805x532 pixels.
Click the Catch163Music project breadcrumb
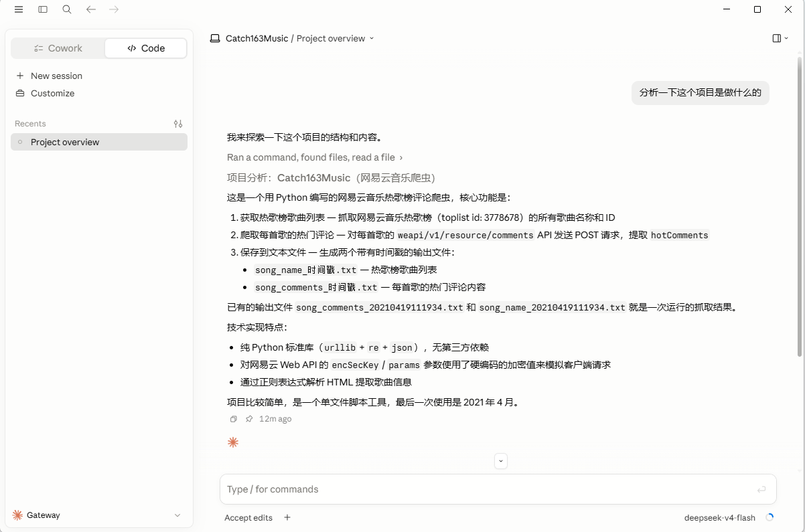point(257,39)
